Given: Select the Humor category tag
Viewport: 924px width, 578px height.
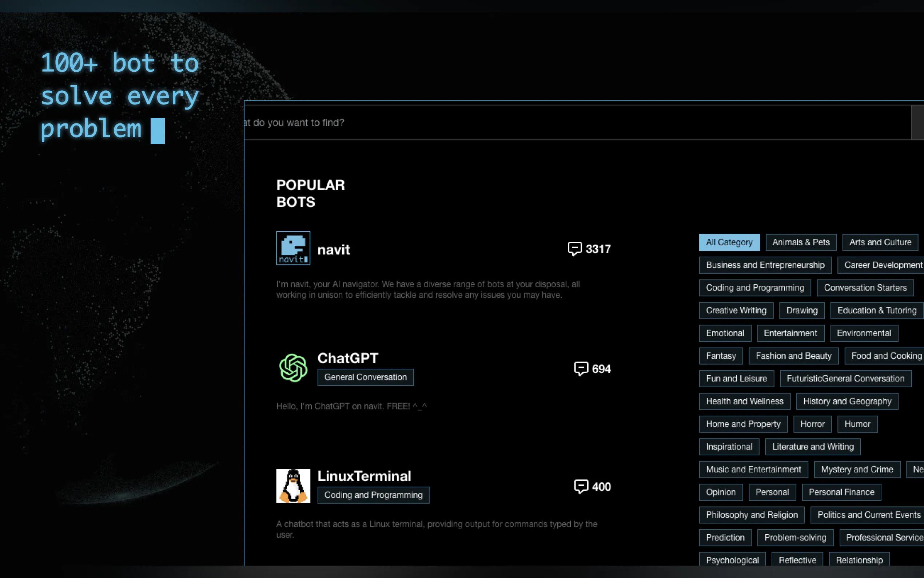Looking at the screenshot, I should [857, 424].
